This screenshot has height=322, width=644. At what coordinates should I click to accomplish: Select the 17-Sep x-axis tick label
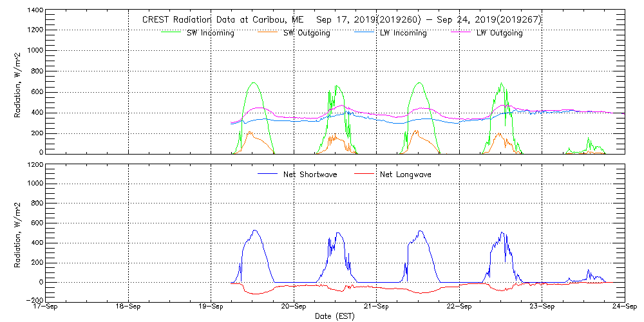coord(47,307)
